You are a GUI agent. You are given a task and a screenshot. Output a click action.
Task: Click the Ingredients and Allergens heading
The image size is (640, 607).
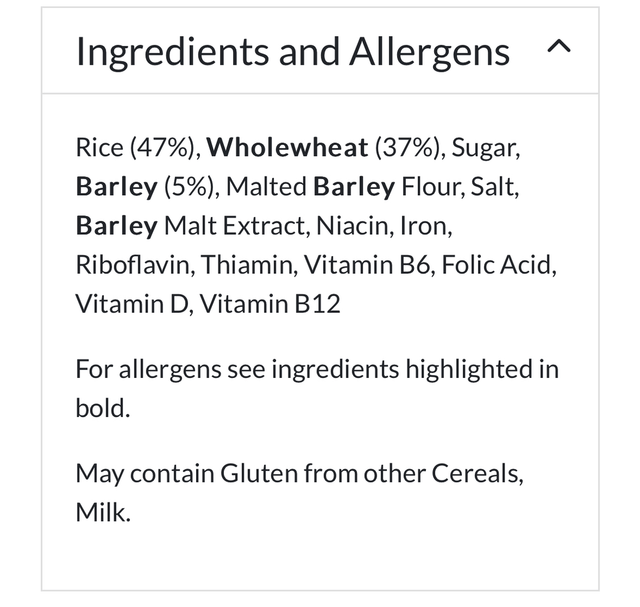[292, 51]
